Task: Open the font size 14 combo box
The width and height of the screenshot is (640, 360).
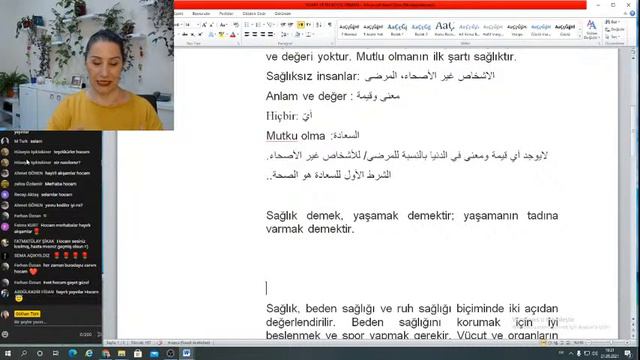Action: pos(192,25)
